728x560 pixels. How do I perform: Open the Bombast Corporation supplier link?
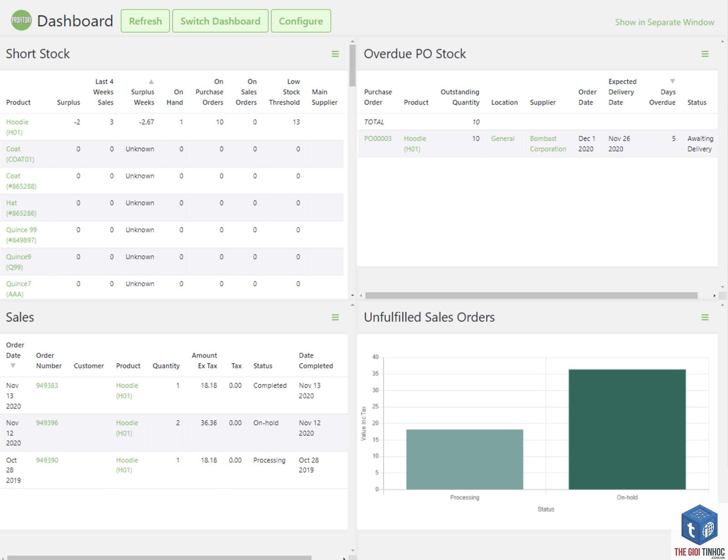tap(548, 144)
